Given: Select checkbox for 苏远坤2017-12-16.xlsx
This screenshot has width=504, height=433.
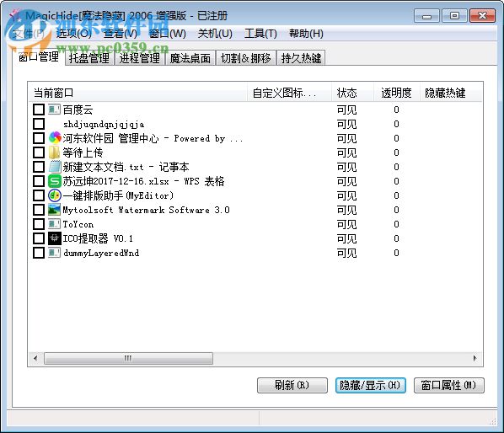Looking at the screenshot, I should (x=39, y=181).
